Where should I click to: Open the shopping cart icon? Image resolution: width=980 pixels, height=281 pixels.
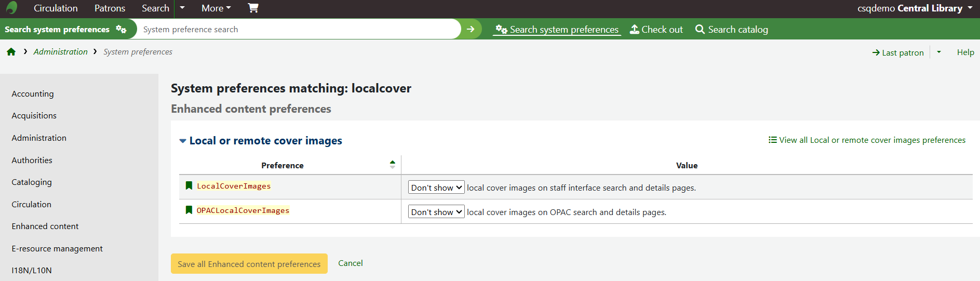[253, 8]
